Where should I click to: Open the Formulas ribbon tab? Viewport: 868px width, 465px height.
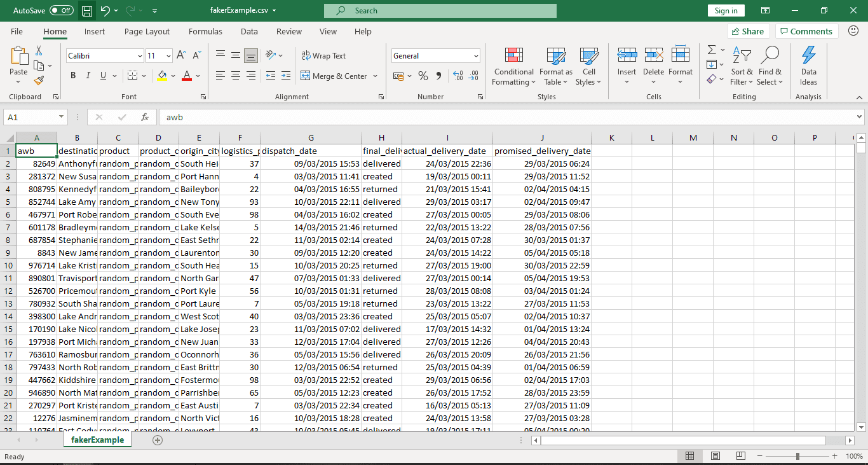coord(205,31)
